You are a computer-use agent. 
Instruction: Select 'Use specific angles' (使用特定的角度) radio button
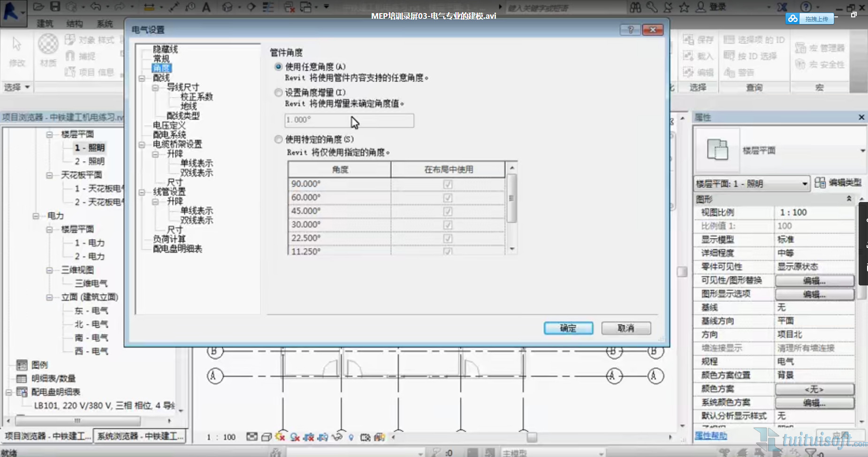[x=279, y=139]
